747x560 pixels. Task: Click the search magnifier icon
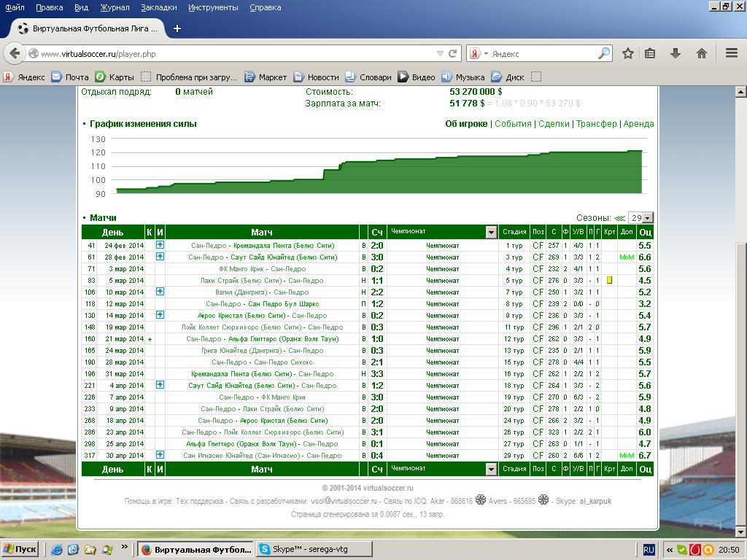603,53
